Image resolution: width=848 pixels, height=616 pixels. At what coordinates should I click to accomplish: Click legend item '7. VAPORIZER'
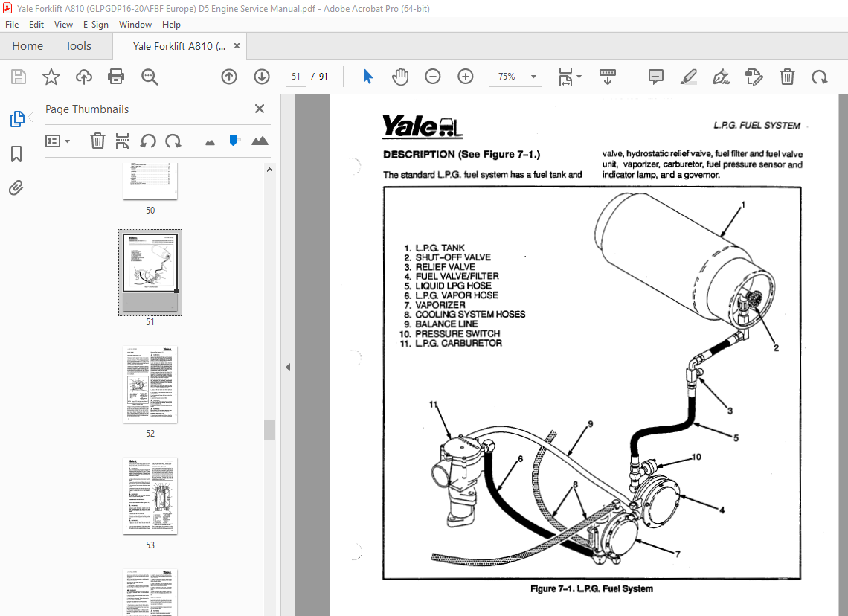434,305
